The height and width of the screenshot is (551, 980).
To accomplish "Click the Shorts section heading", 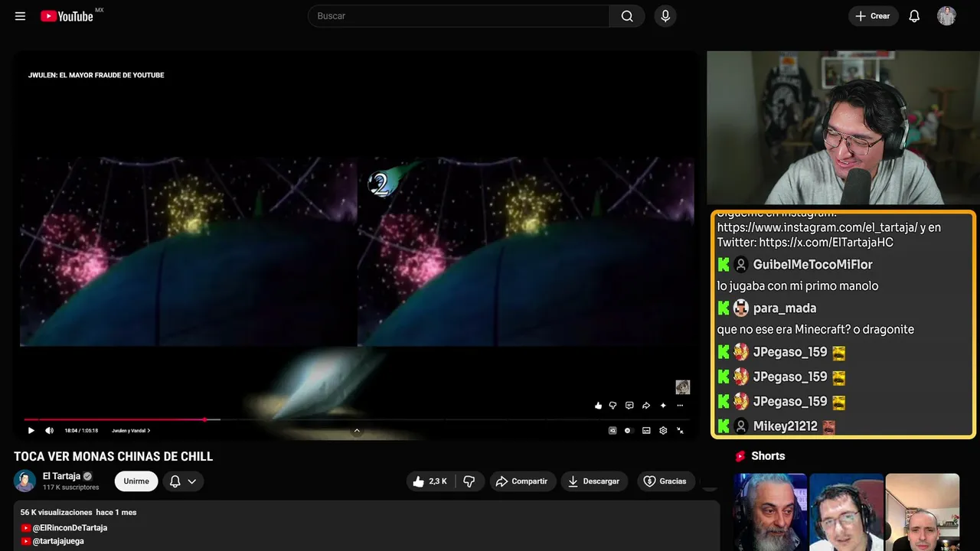I will [768, 456].
